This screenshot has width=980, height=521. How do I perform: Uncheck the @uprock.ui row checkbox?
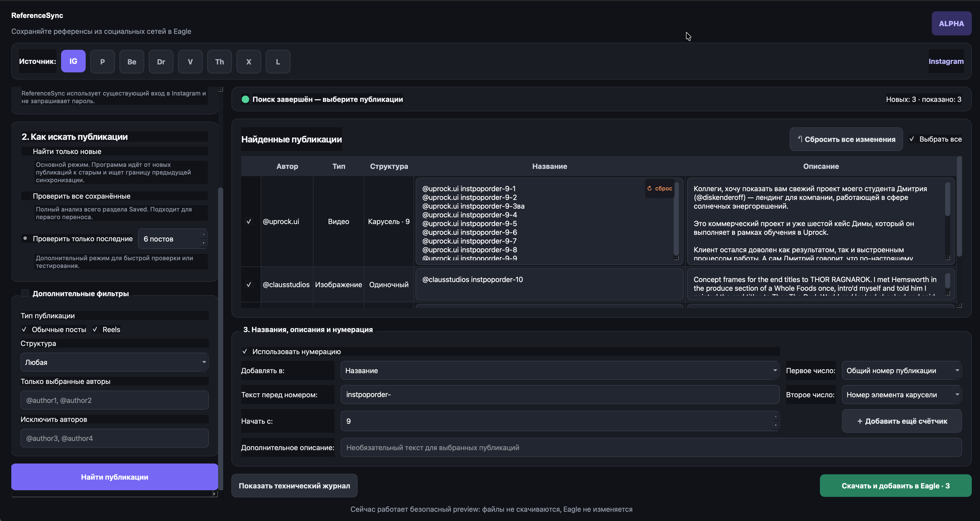[249, 221]
